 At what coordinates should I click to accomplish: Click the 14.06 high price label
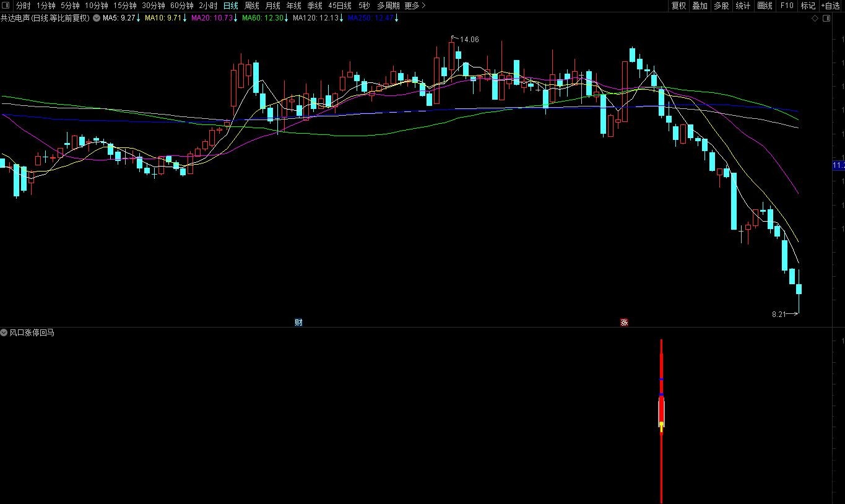pos(469,40)
